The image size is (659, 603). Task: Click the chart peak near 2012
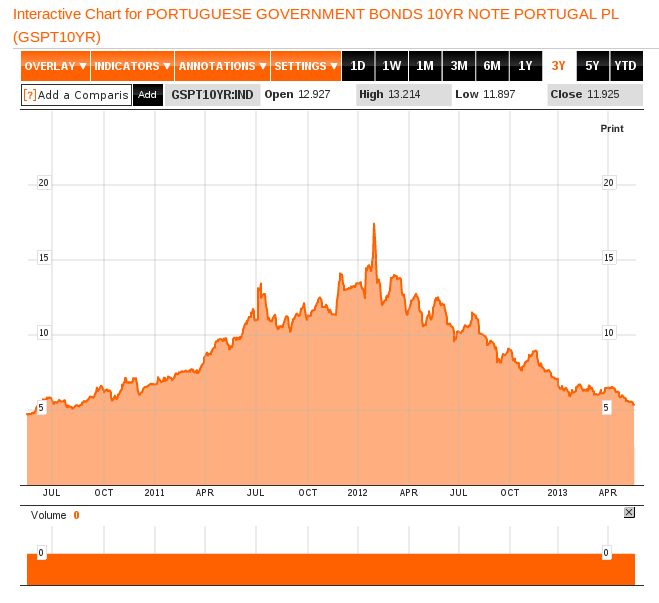coord(374,224)
